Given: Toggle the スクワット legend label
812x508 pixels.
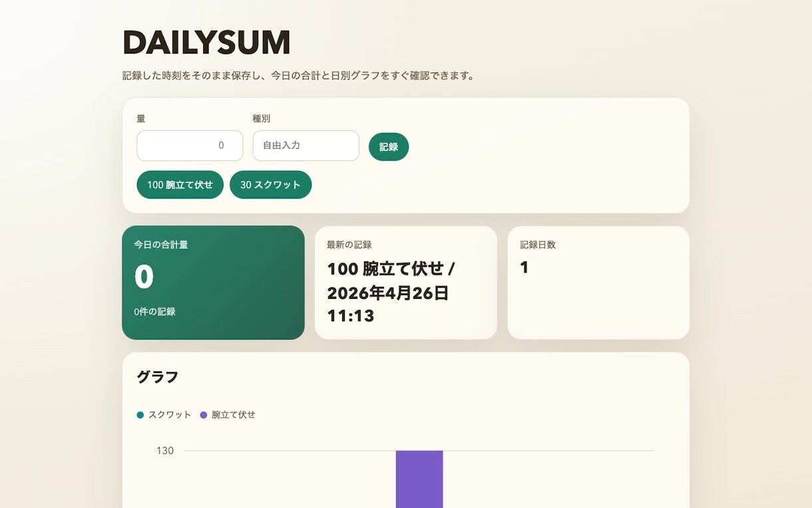Looking at the screenshot, I should (x=170, y=415).
